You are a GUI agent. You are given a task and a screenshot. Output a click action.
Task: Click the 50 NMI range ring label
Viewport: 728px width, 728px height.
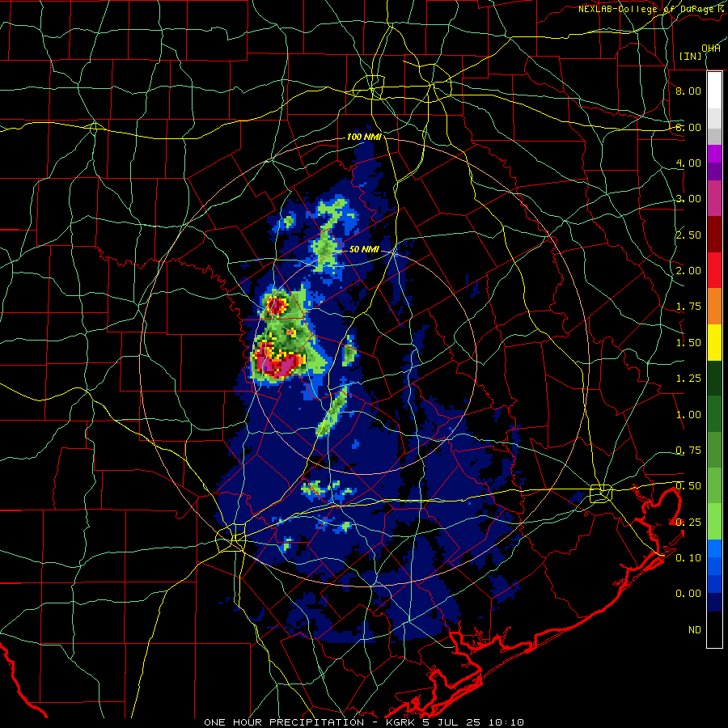(364, 249)
